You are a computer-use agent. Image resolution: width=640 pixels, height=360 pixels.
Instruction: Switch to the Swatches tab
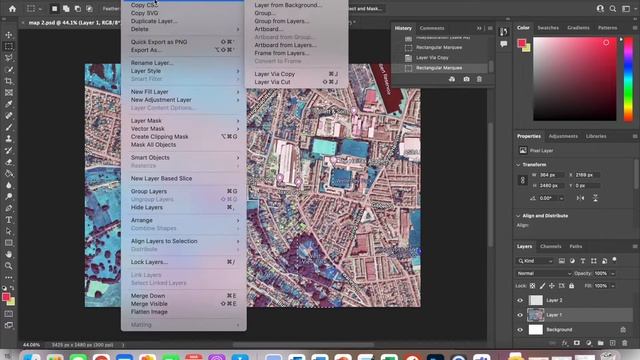(548, 28)
